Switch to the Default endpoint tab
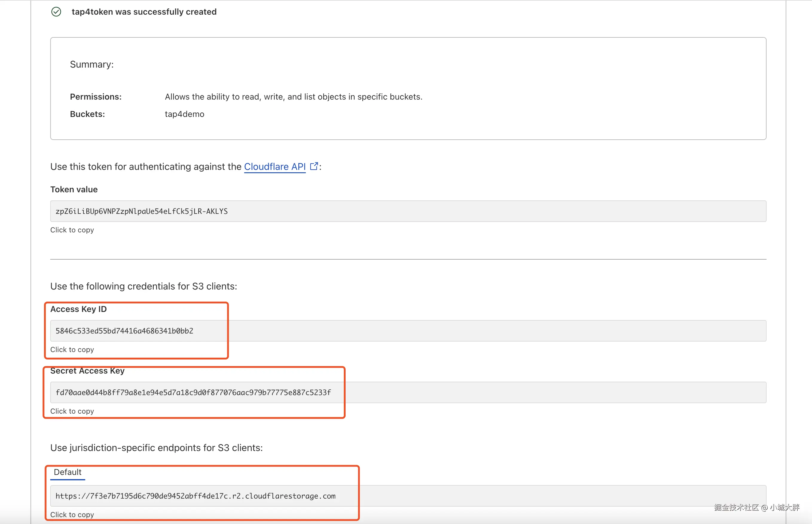This screenshot has height=524, width=812. click(x=67, y=472)
